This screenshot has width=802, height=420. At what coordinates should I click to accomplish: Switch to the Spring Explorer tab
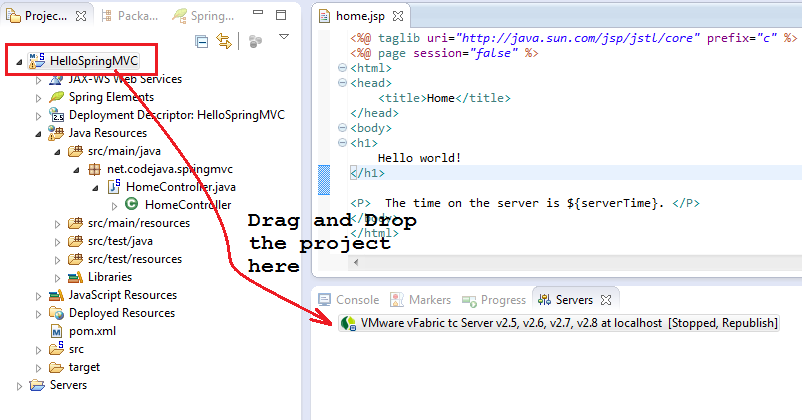[203, 16]
